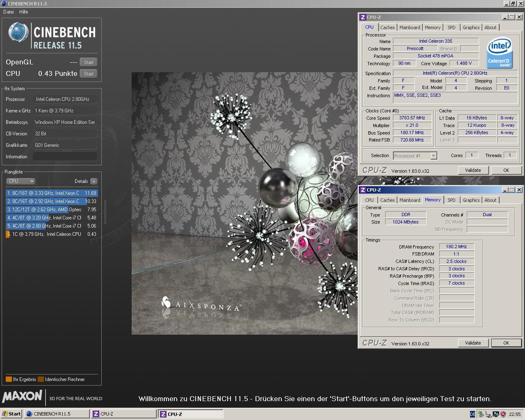Switch to CPU tab in lower CPU-Z window
525x420 pixels.
[370, 200]
